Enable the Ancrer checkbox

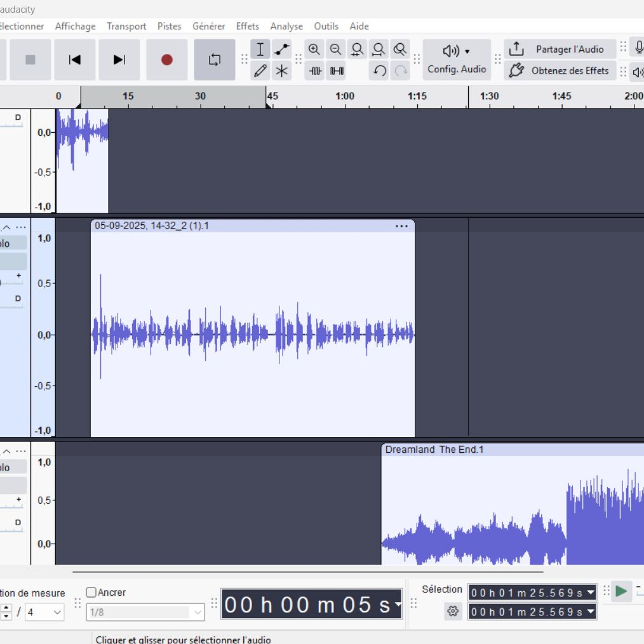(91, 592)
